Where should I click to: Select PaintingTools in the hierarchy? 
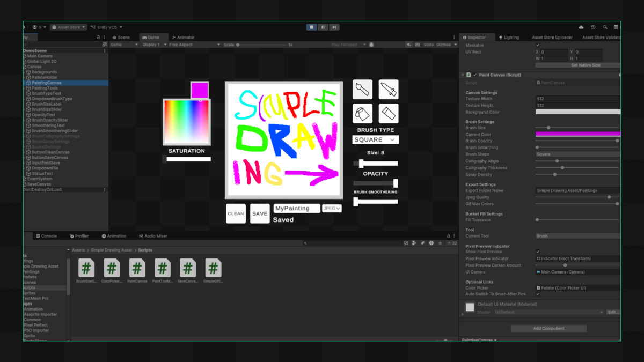[x=45, y=88]
